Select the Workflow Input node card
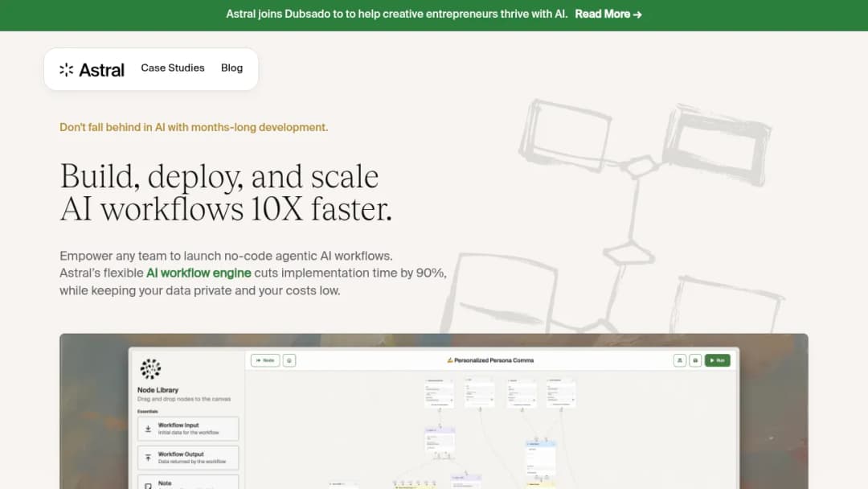Viewport: 868px width, 489px height. [188, 429]
